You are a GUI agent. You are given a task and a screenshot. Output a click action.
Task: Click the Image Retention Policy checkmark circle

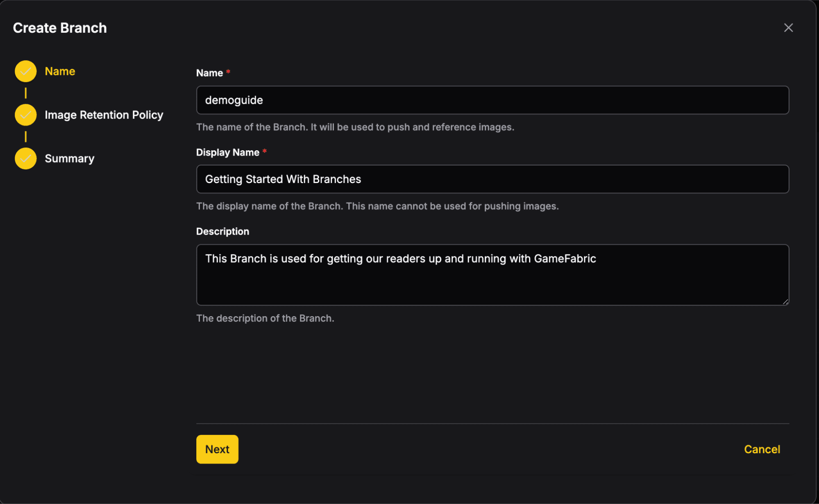(x=25, y=115)
